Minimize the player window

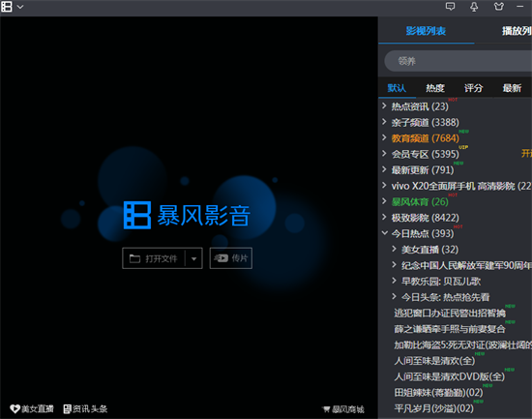click(520, 7)
